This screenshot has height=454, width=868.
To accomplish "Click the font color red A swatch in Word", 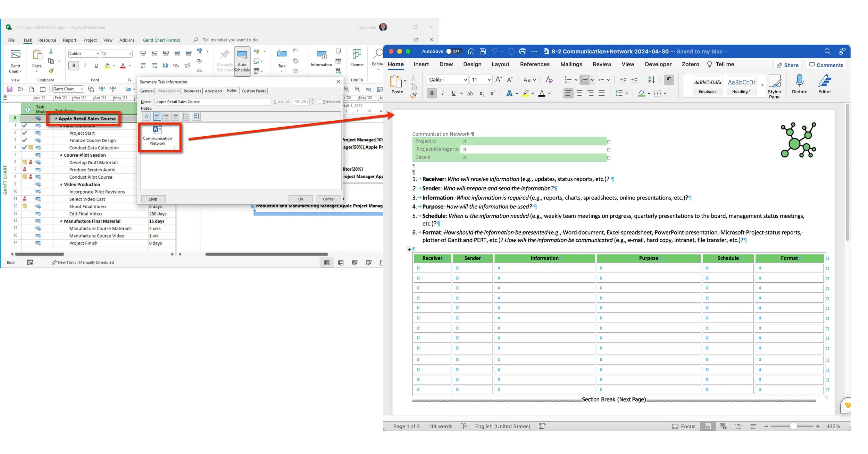I will pyautogui.click(x=542, y=93).
